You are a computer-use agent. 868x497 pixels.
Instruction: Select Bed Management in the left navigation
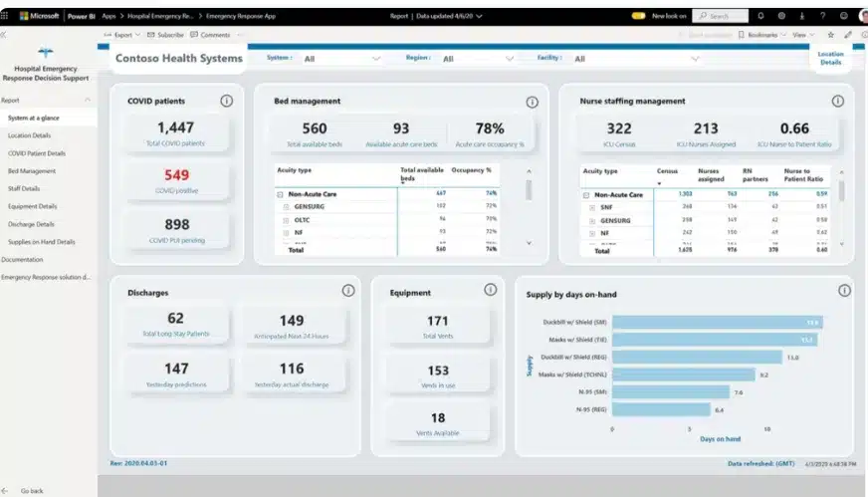(32, 171)
